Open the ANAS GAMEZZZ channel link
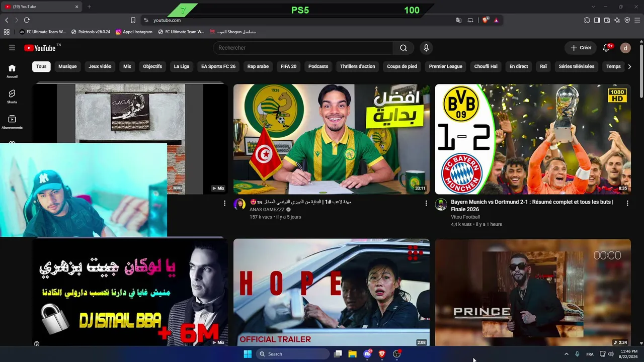 [267, 210]
